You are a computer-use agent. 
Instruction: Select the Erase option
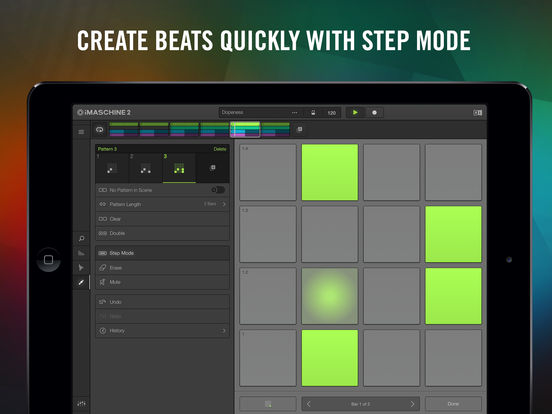pyautogui.click(x=162, y=268)
